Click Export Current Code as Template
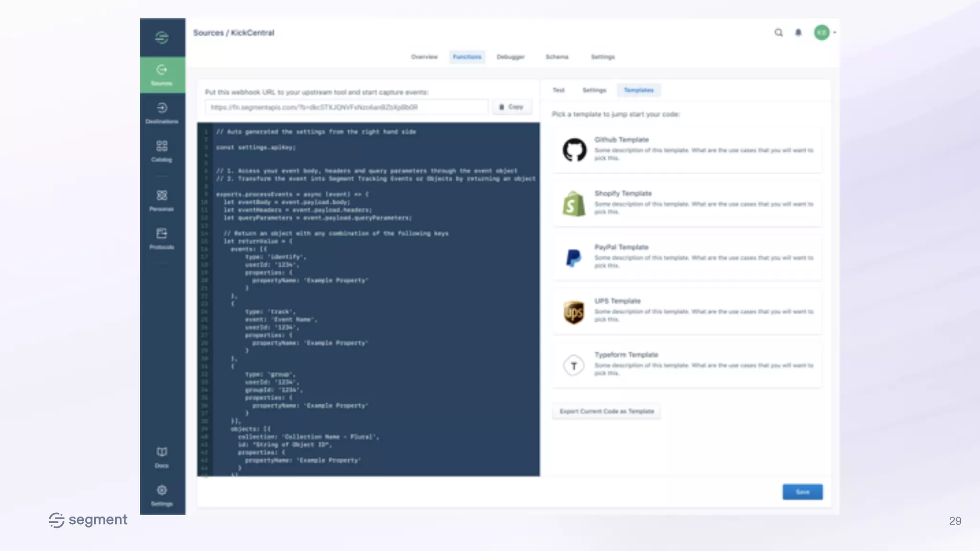The image size is (980, 551). pyautogui.click(x=606, y=411)
